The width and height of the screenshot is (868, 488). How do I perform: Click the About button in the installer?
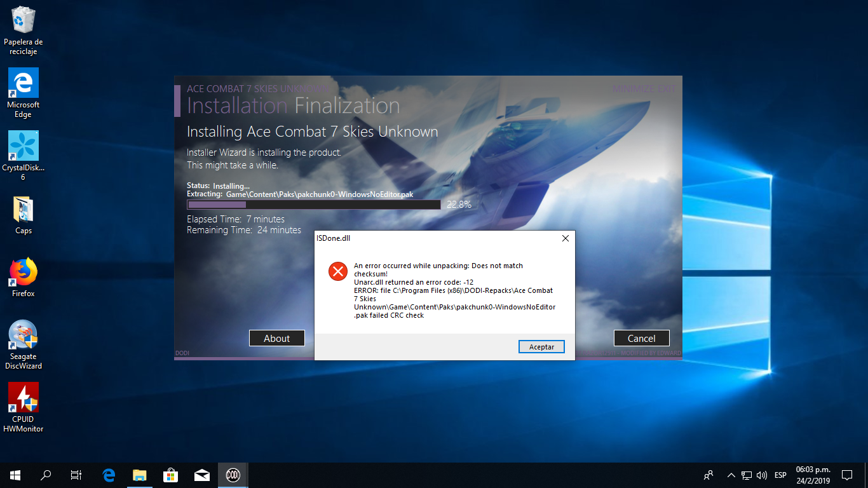(x=276, y=337)
